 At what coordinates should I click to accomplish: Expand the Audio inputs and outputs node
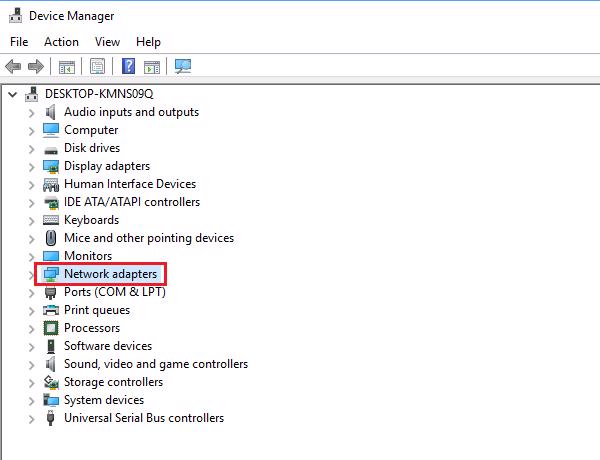pos(32,112)
